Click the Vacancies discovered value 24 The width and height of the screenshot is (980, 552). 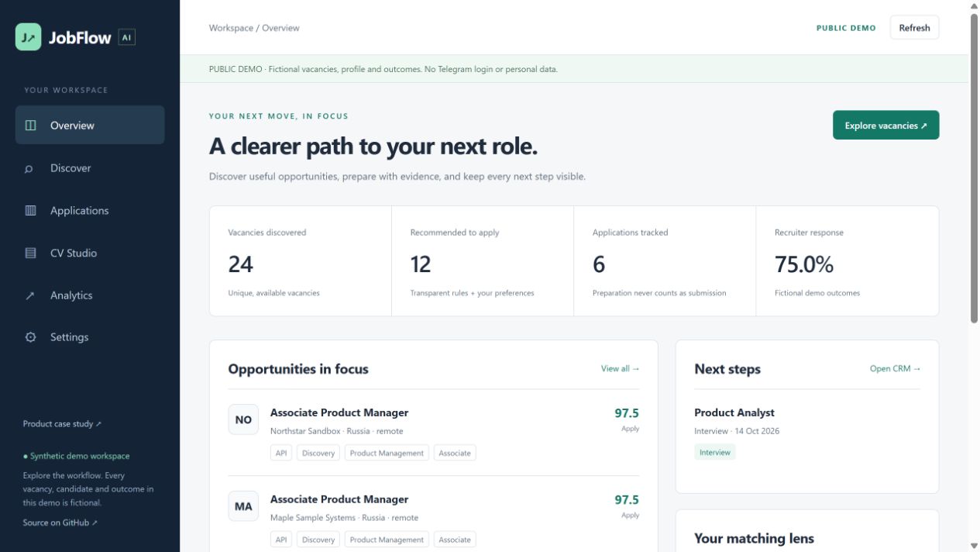240,264
